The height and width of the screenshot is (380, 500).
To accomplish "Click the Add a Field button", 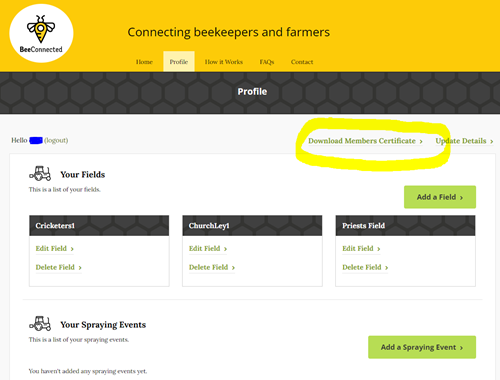I will click(x=440, y=197).
